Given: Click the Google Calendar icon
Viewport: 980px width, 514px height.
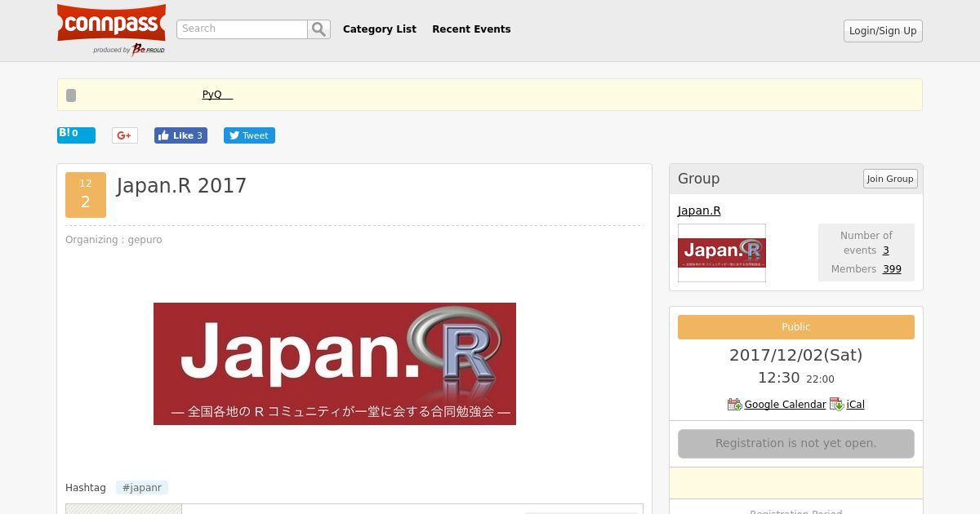Looking at the screenshot, I should [x=734, y=405].
